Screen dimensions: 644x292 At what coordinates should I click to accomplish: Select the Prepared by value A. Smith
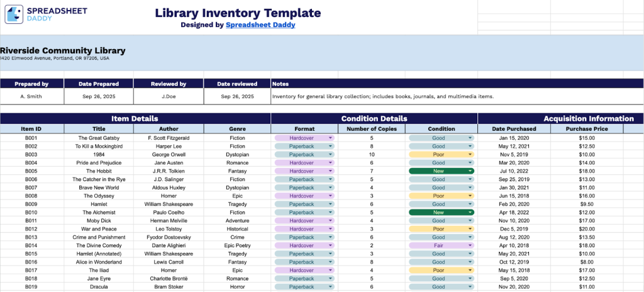[31, 97]
